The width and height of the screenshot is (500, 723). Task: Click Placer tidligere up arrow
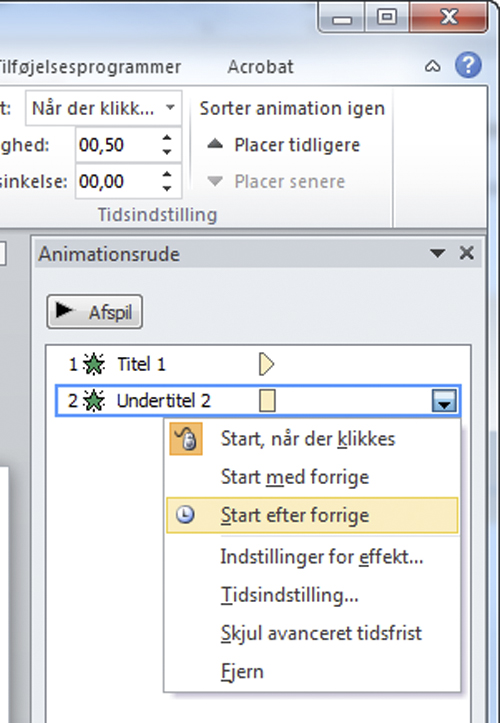(214, 144)
